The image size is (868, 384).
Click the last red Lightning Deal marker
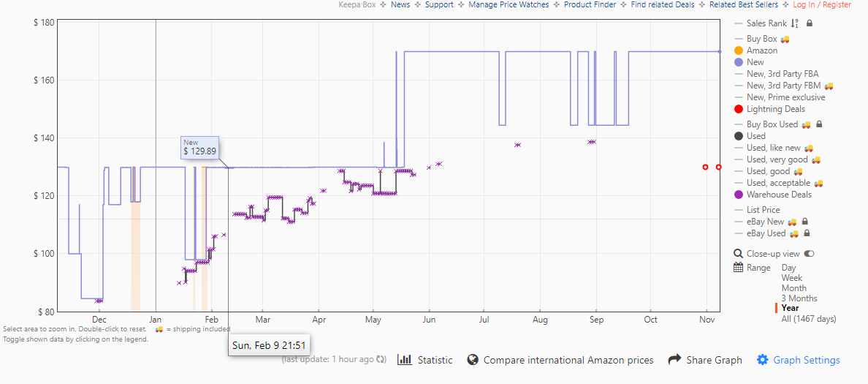coord(718,167)
